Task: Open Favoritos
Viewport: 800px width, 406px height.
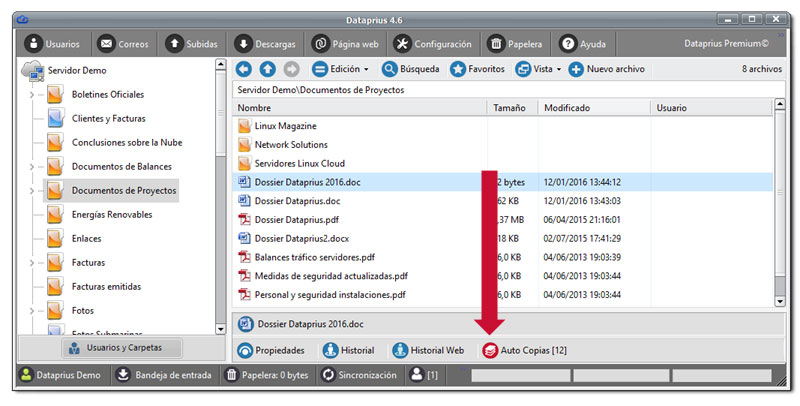Action: pyautogui.click(x=477, y=69)
